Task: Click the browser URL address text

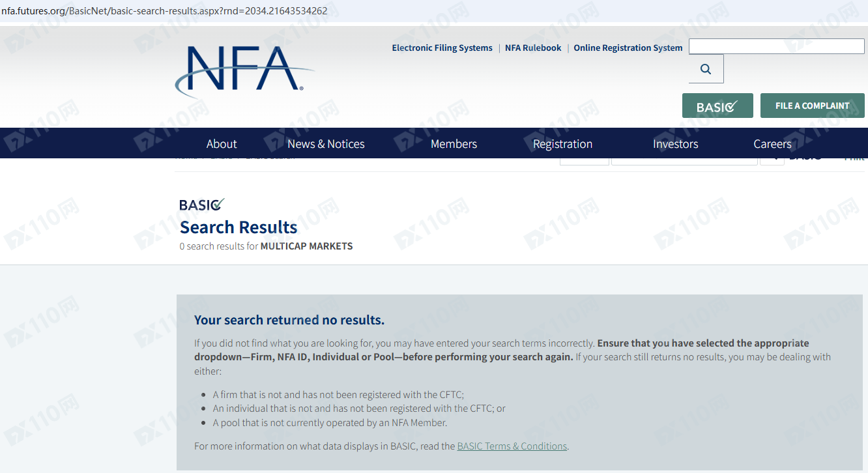Action: click(x=164, y=11)
